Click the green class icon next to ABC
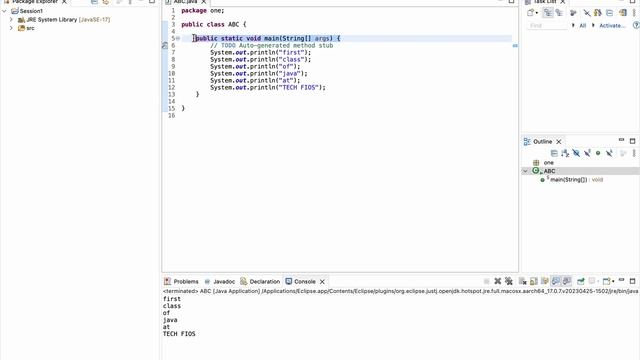 [536, 171]
